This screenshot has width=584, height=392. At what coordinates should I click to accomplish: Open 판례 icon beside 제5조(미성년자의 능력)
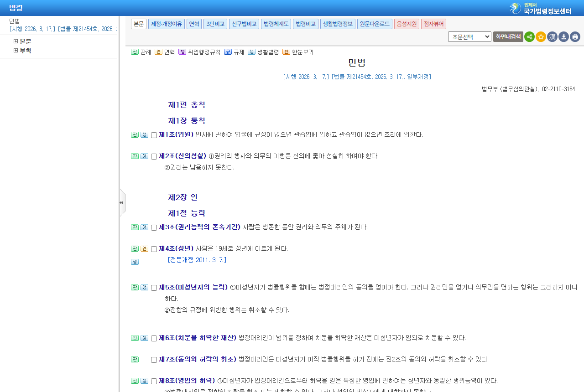click(x=135, y=288)
